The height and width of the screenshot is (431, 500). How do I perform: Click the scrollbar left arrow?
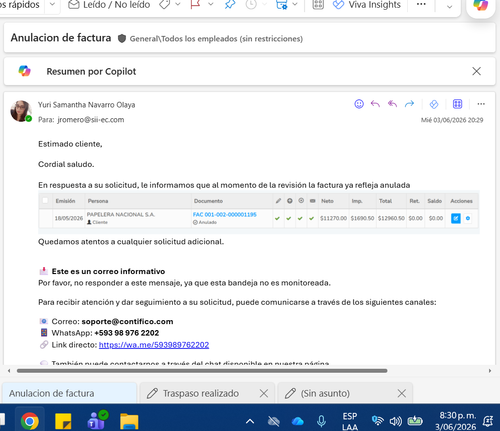(9, 371)
